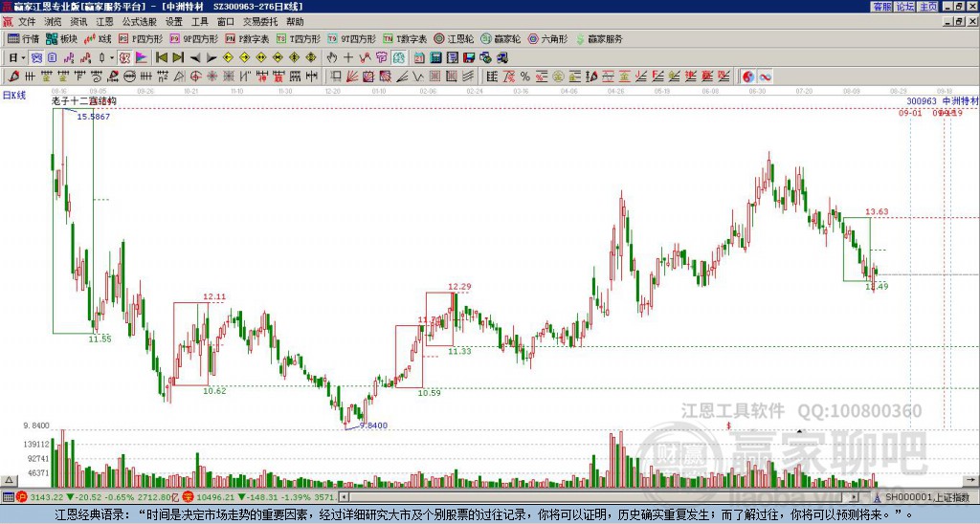Click the blue infinity symbol icon
Screen dimensions: 980x524
pos(765,76)
